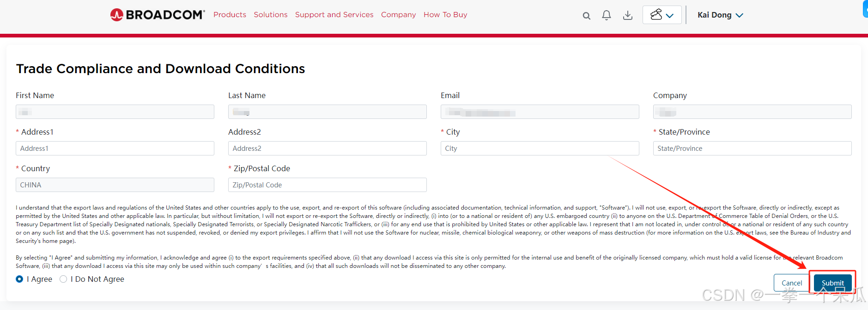Open the Company menu
868x310 pixels.
[398, 15]
